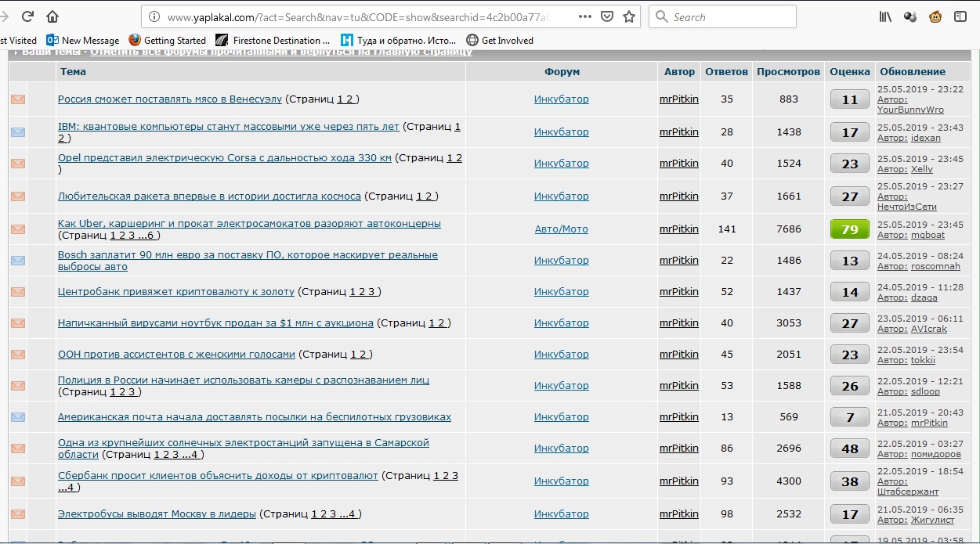Click the rating 48 button
This screenshot has width=980, height=544.
[850, 449]
